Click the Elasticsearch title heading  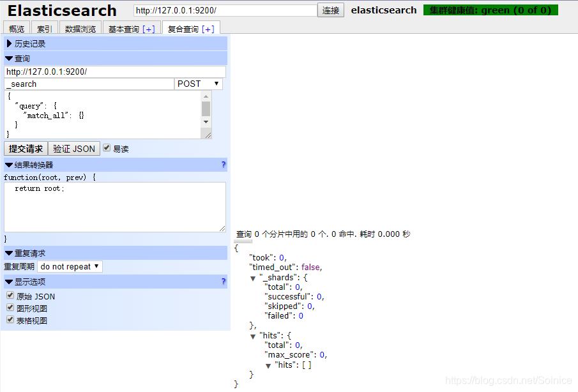[62, 11]
